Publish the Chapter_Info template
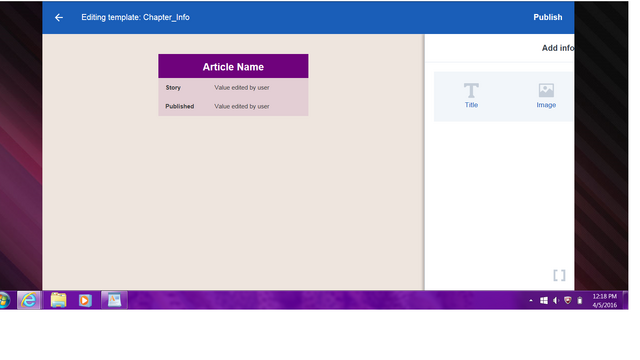640x360 pixels. (x=547, y=18)
